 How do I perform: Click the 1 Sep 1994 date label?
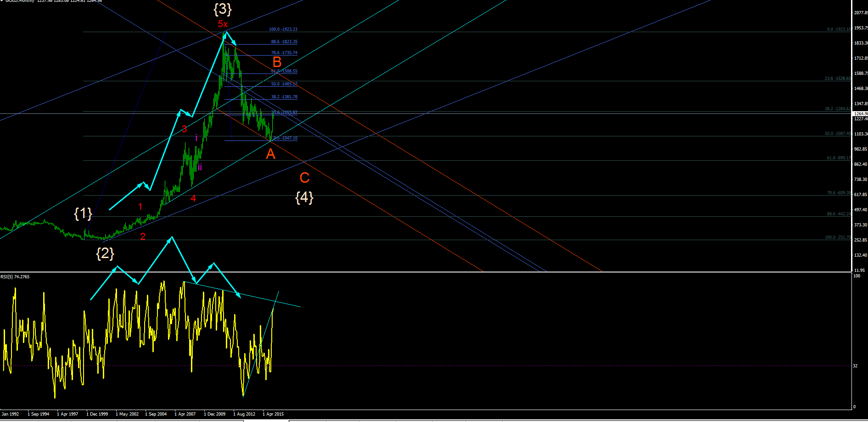click(39, 414)
